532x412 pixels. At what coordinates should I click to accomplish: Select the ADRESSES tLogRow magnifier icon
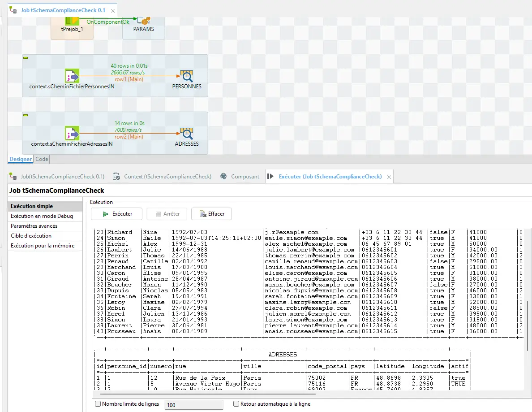pyautogui.click(x=187, y=133)
